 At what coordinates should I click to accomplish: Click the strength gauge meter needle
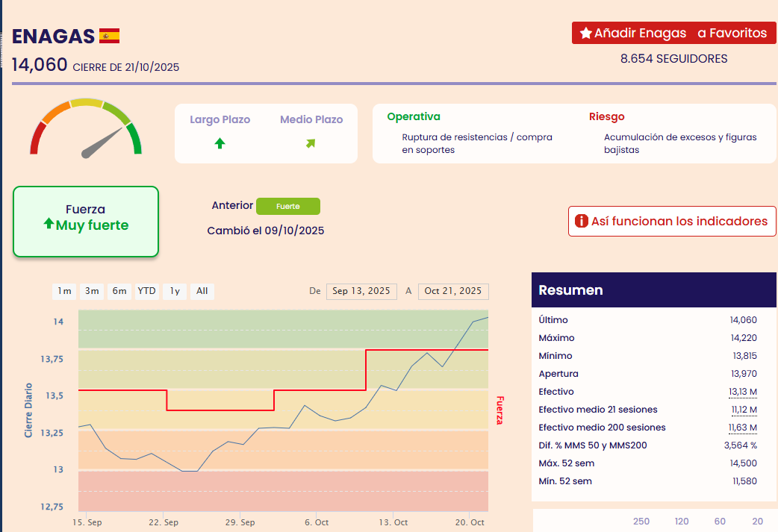pyautogui.click(x=102, y=143)
